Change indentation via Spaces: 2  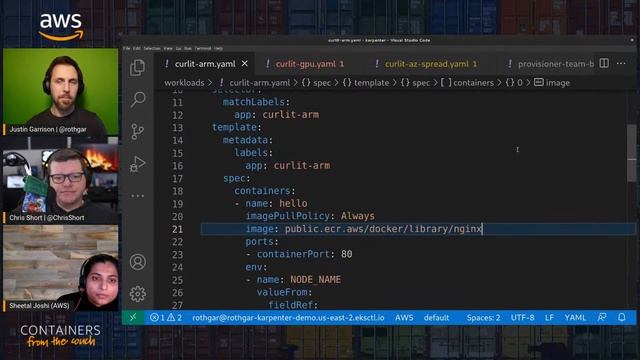pos(483,317)
